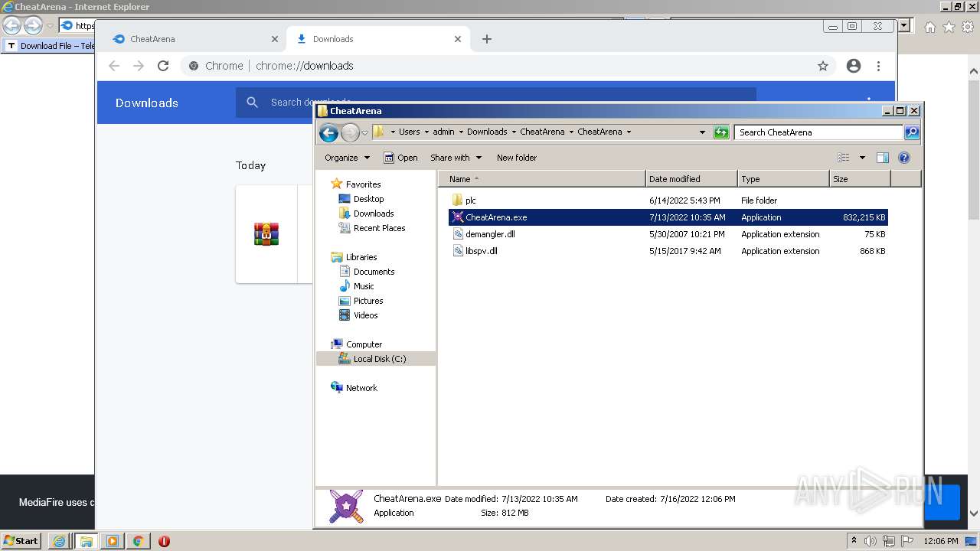Close the Downloads Chrome tab
Screen dimensions: 980x551
[x=458, y=39]
